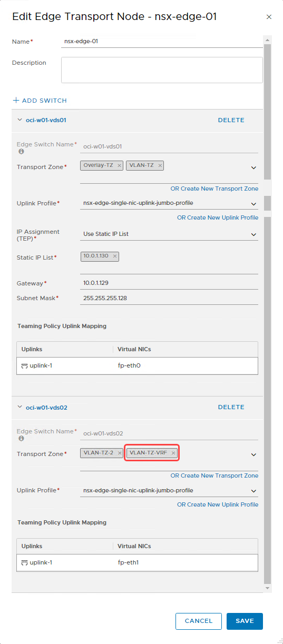Click the Name input field

162,41
